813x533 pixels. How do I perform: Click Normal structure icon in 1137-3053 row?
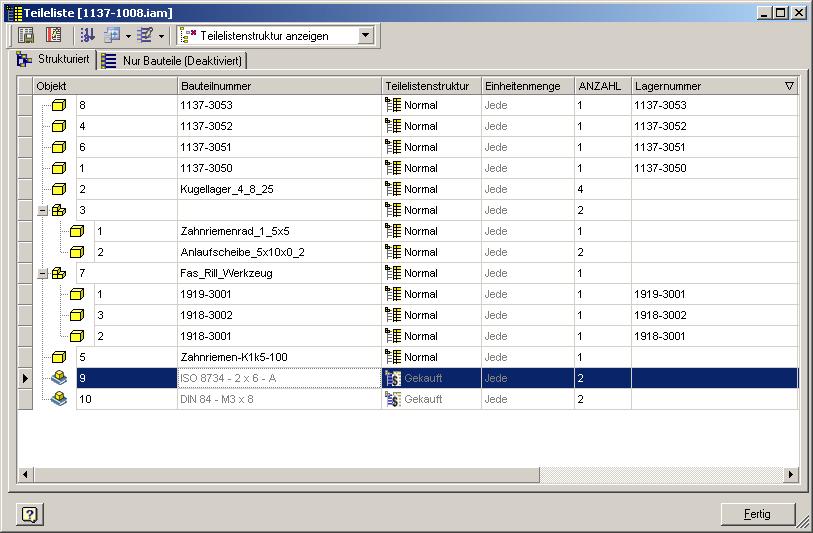coord(393,105)
